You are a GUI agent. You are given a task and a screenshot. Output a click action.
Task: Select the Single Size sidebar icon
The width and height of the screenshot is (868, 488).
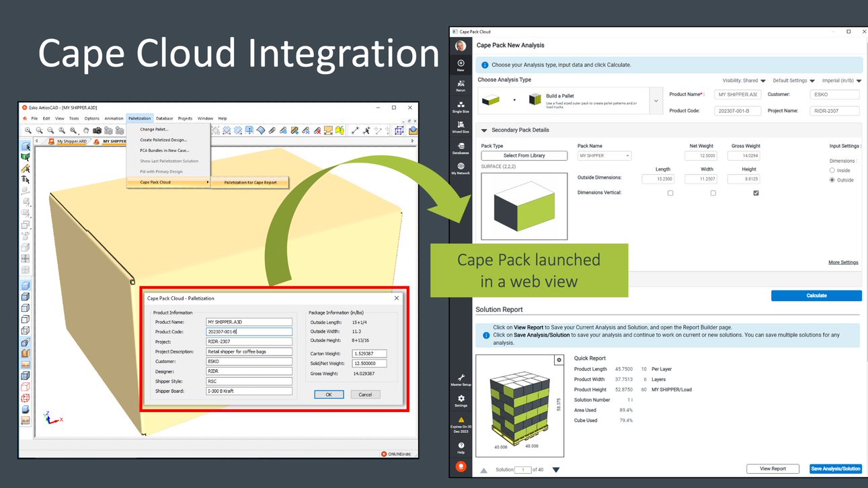click(x=461, y=106)
